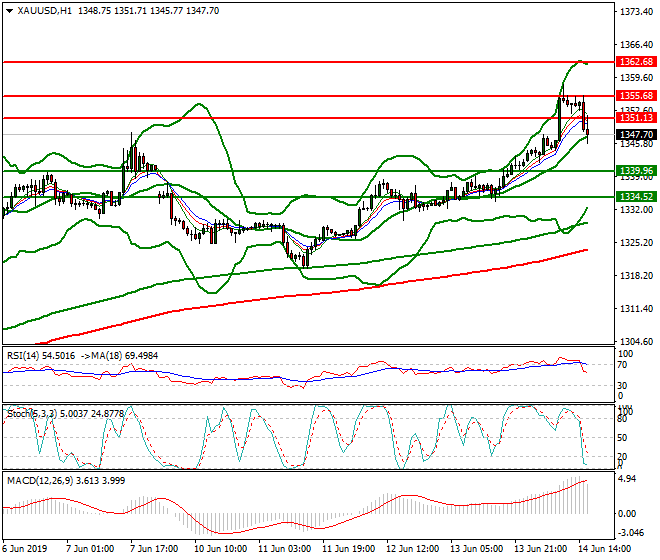Viewport: 660px width, 560px height.
Task: Click the 10 Jun 10:00 time label
Action: 221,549
